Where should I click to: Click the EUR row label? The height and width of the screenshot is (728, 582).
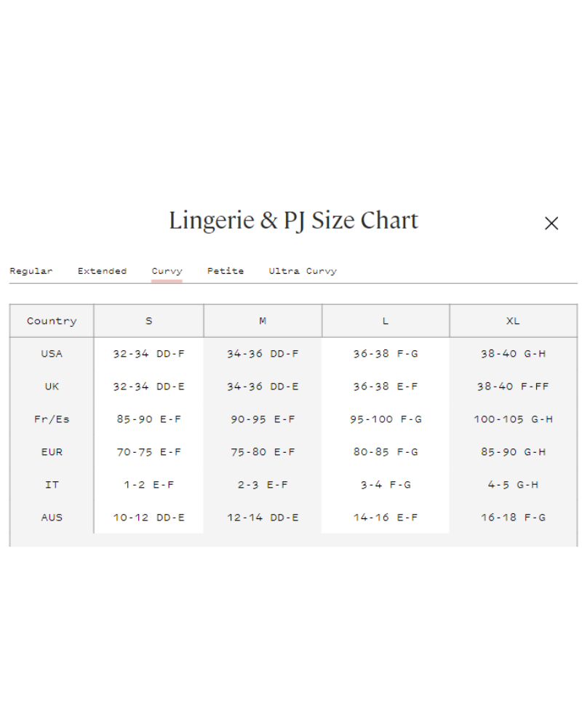[52, 452]
